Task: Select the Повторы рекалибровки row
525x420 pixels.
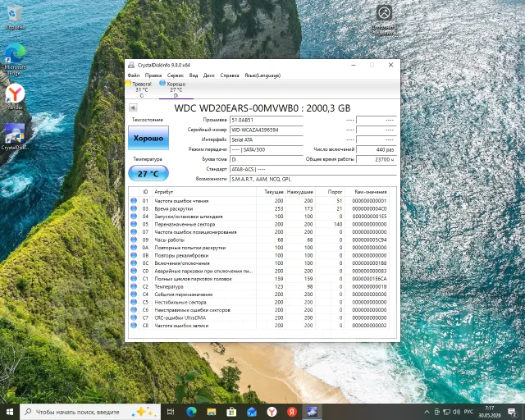Action: pyautogui.click(x=259, y=255)
